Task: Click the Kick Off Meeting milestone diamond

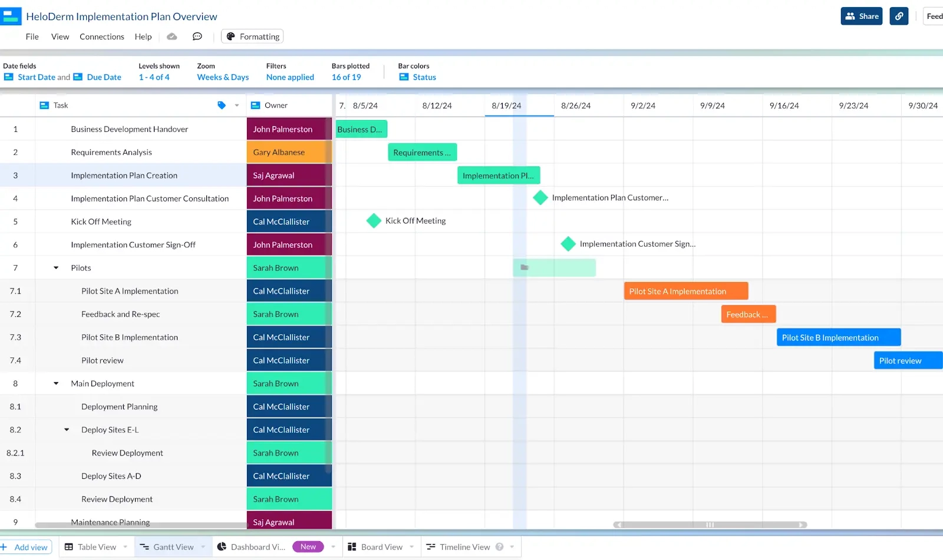Action: click(373, 221)
